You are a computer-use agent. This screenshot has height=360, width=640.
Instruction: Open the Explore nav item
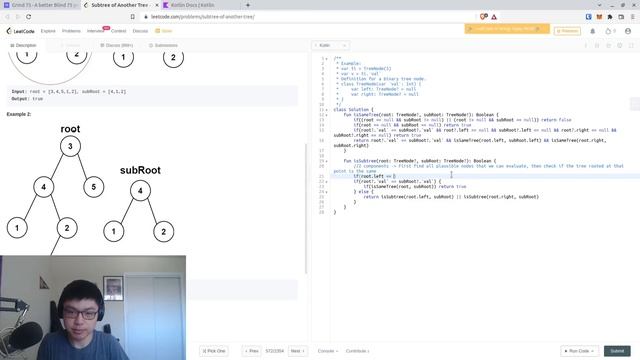tap(48, 31)
